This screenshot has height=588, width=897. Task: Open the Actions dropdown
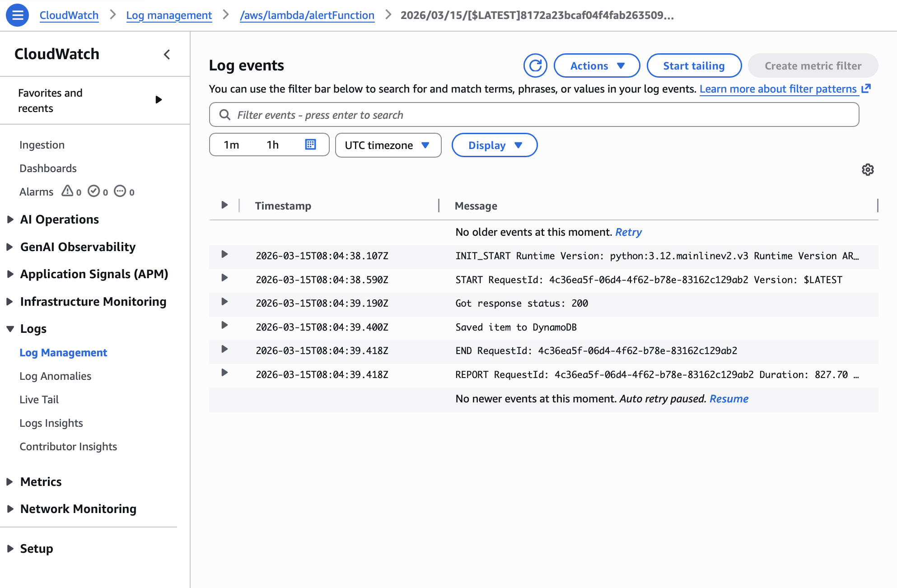pyautogui.click(x=597, y=66)
